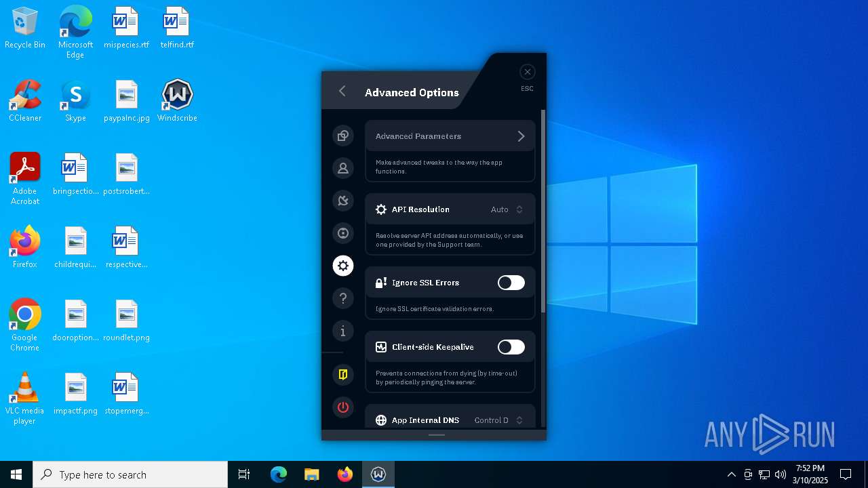Select the paypalnc.jpg file
Viewport: 868px width, 488px height.
click(x=126, y=102)
